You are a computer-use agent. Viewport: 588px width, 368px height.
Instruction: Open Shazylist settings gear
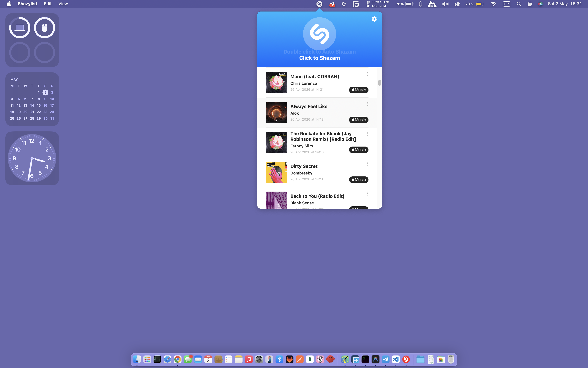point(374,19)
